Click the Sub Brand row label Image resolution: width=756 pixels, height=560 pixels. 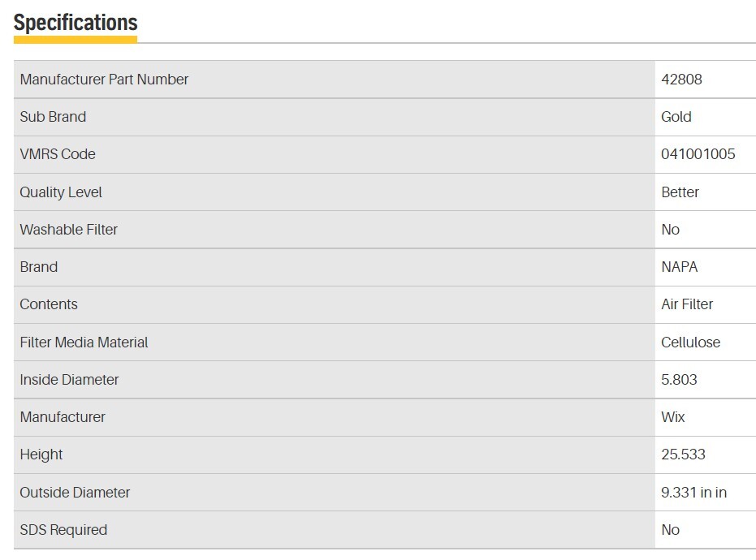pyautogui.click(x=53, y=117)
